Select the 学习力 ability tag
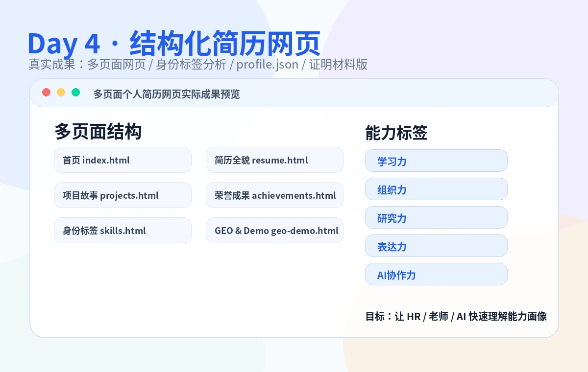588x372 pixels. tap(436, 161)
